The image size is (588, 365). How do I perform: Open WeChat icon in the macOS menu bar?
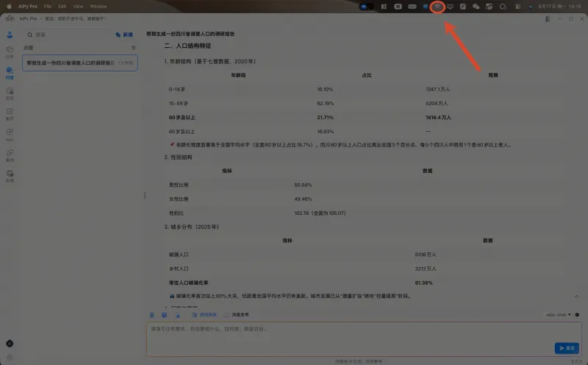(x=476, y=7)
